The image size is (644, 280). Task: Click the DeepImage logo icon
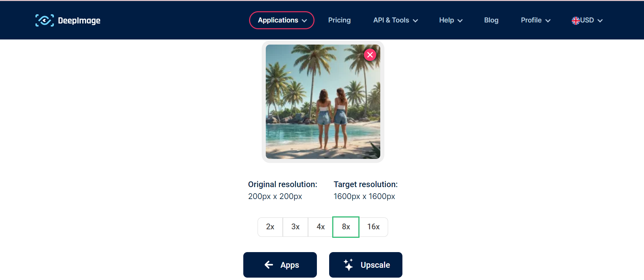[x=44, y=20]
